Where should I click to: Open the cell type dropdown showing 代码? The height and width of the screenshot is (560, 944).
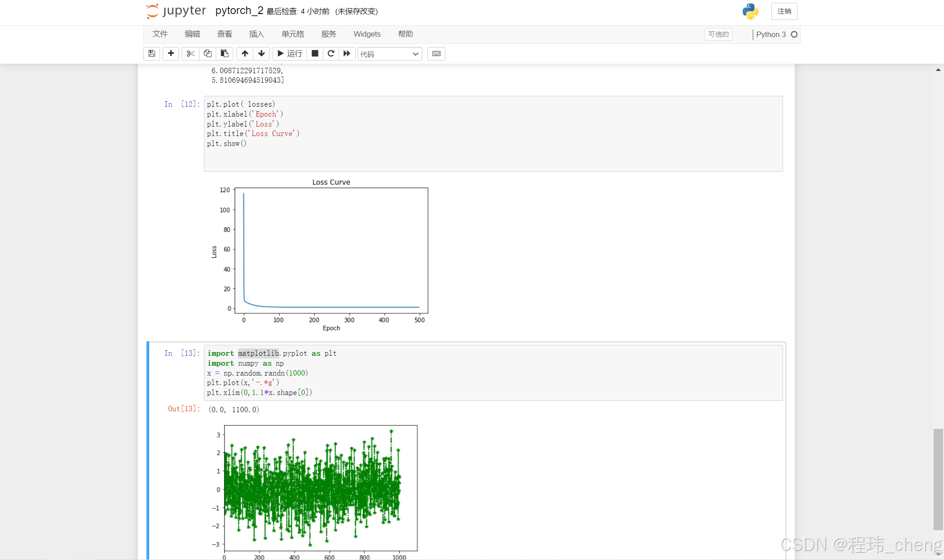(390, 54)
